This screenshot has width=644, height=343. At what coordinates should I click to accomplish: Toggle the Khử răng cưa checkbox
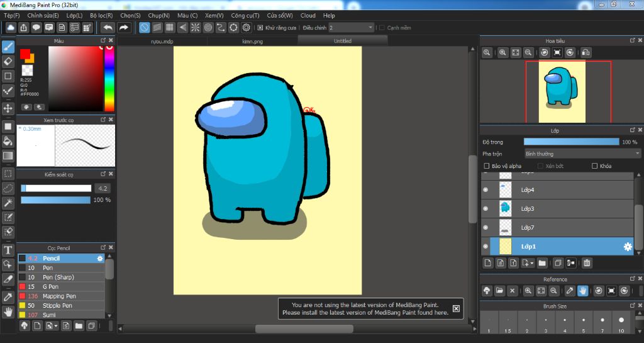click(x=260, y=28)
